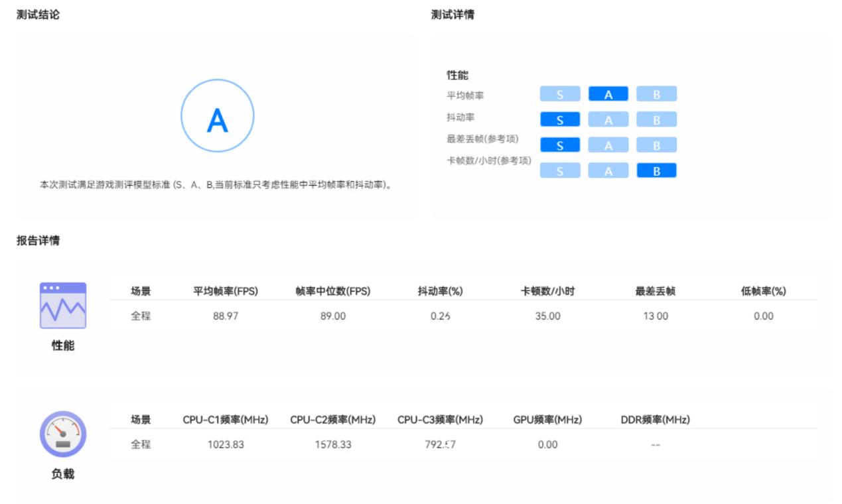Select A badge for 平均帧率
Viewport: 842px width, 504px height.
coord(608,94)
